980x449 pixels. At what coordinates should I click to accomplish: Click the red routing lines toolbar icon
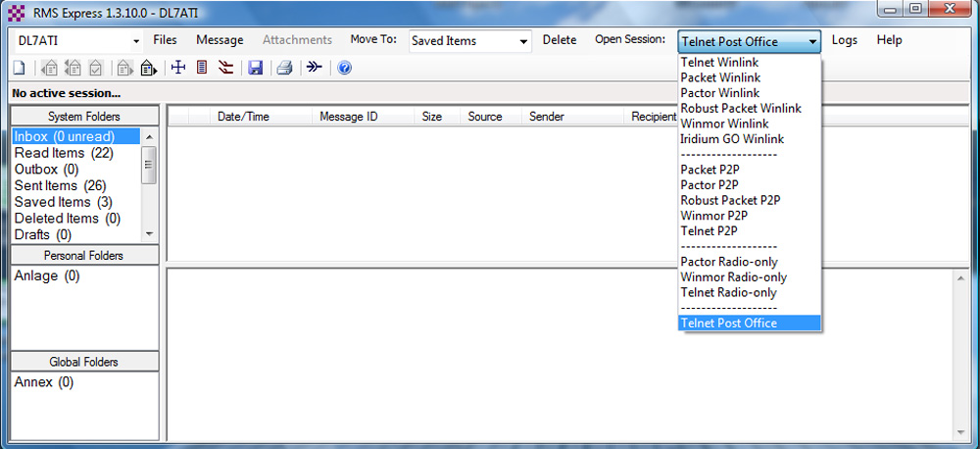[226, 68]
